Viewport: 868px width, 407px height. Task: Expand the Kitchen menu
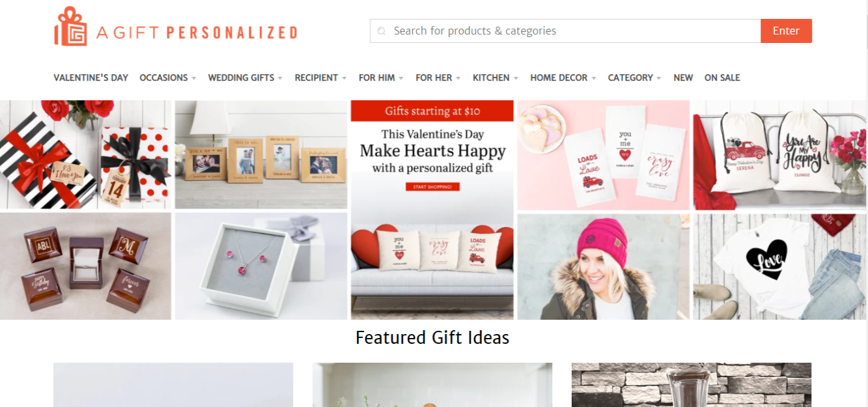click(496, 77)
